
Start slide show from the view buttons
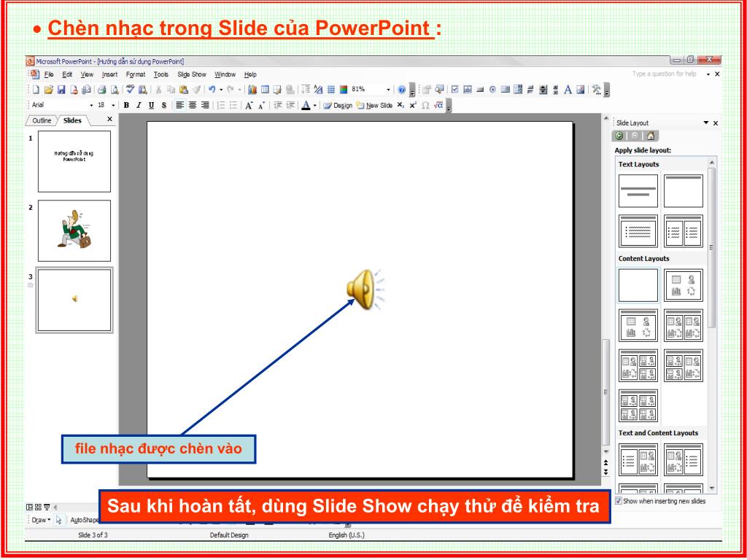tap(47, 507)
